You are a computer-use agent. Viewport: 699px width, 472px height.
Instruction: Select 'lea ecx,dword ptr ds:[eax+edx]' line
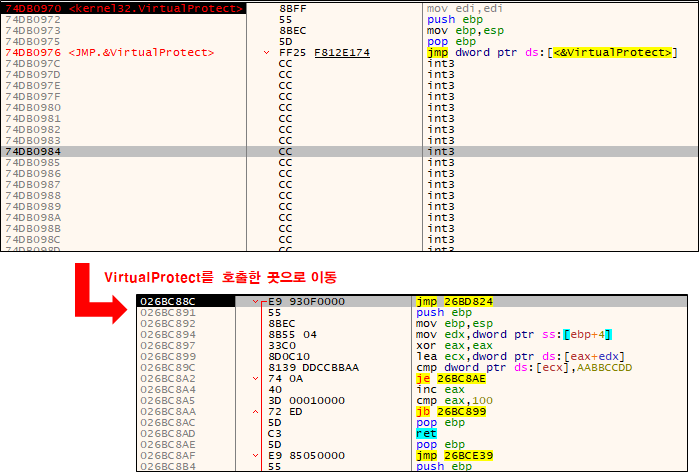pyautogui.click(x=520, y=357)
